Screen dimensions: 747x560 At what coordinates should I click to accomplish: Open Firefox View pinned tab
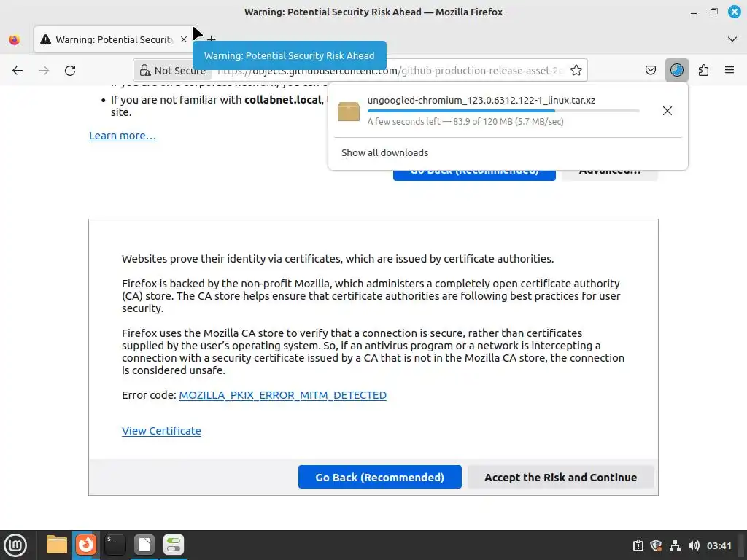point(15,39)
